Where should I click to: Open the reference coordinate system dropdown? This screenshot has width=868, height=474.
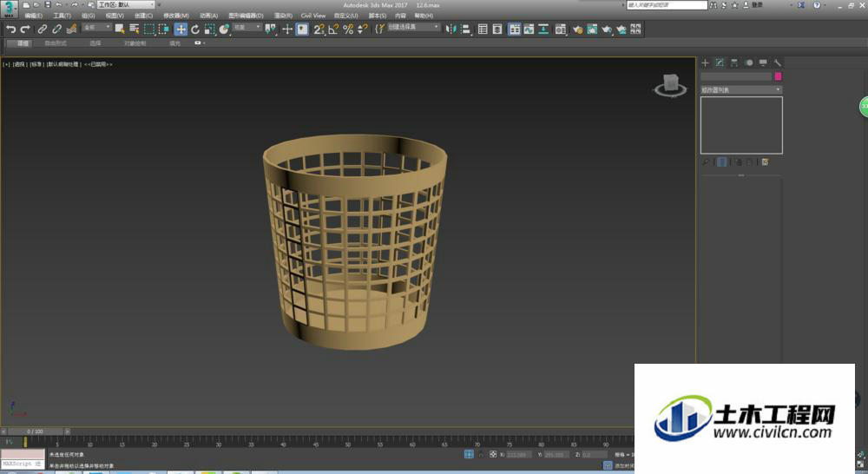247,27
